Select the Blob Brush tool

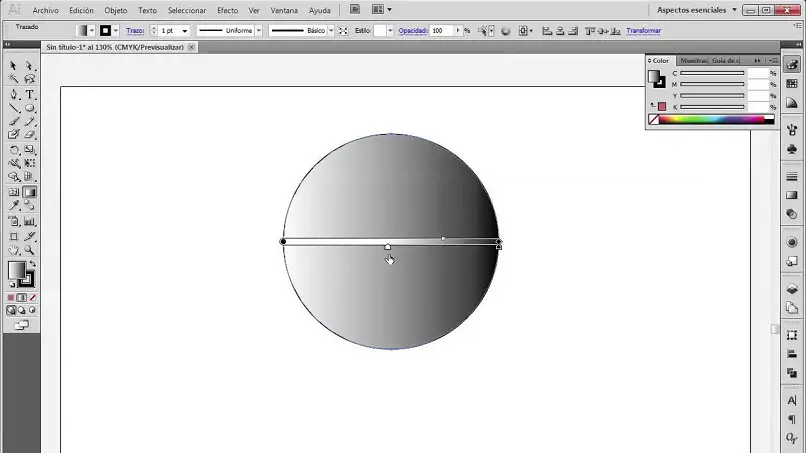click(x=13, y=135)
